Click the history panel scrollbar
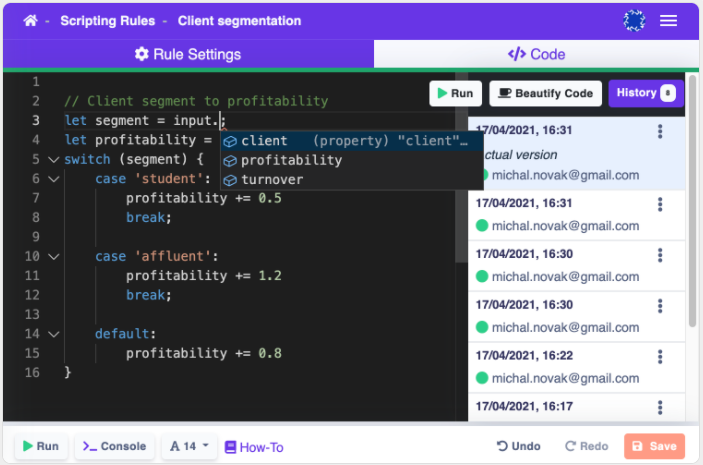This screenshot has width=703, height=465. (x=692, y=201)
